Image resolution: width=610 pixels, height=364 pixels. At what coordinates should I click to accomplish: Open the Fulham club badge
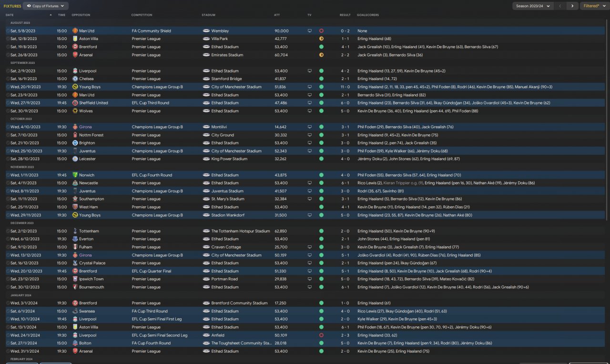point(75,247)
